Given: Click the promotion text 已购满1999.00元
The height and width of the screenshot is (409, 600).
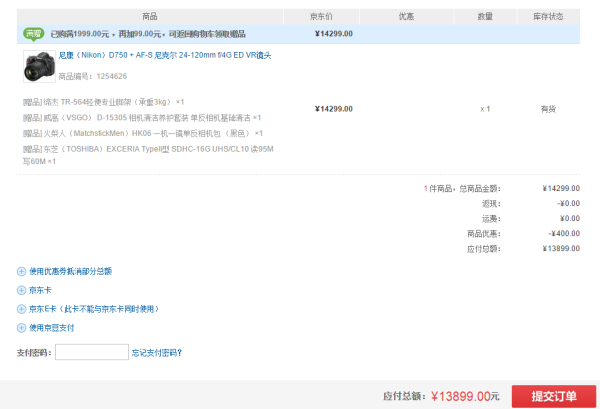Looking at the screenshot, I should tap(80, 34).
